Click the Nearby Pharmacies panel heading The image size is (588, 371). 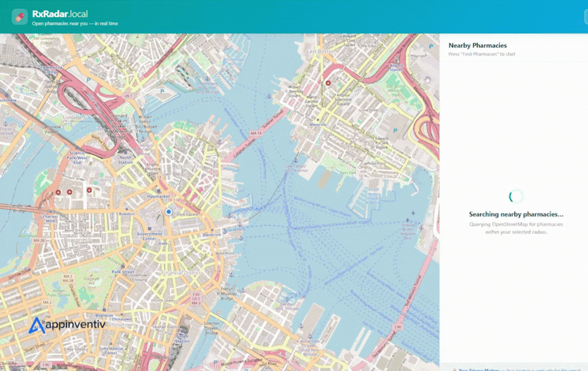pyautogui.click(x=477, y=46)
